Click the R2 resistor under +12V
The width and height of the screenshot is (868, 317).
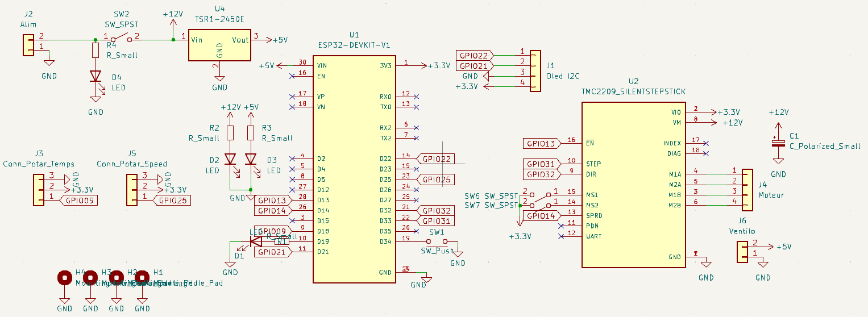[230, 133]
